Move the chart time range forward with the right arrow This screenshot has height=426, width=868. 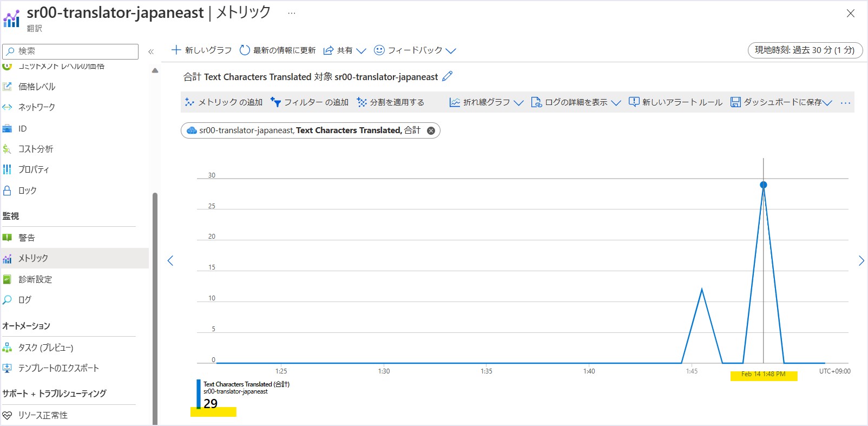coord(861,261)
